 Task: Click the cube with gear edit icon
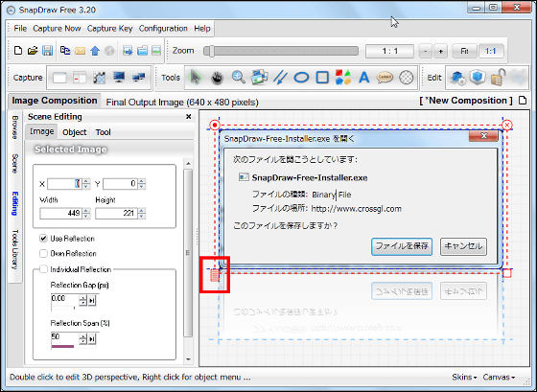click(x=457, y=78)
